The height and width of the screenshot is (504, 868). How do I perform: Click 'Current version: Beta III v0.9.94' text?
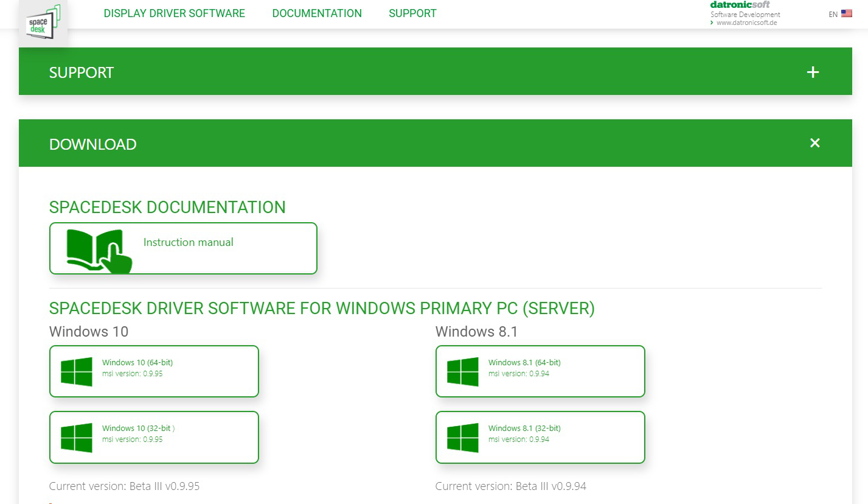(511, 486)
